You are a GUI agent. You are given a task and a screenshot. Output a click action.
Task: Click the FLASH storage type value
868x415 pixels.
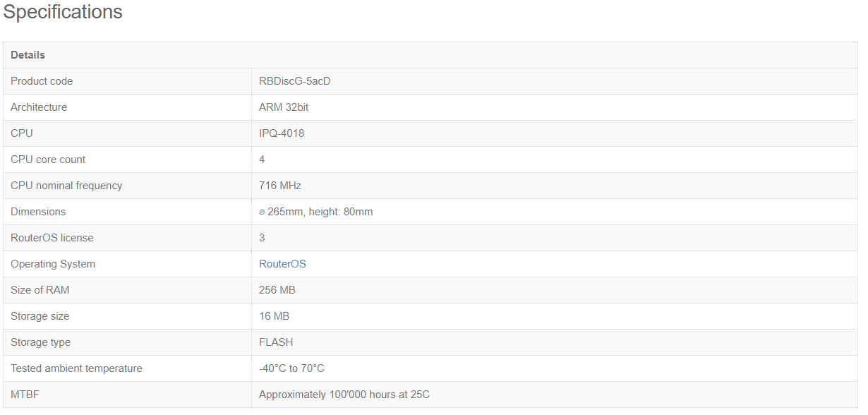coord(276,342)
